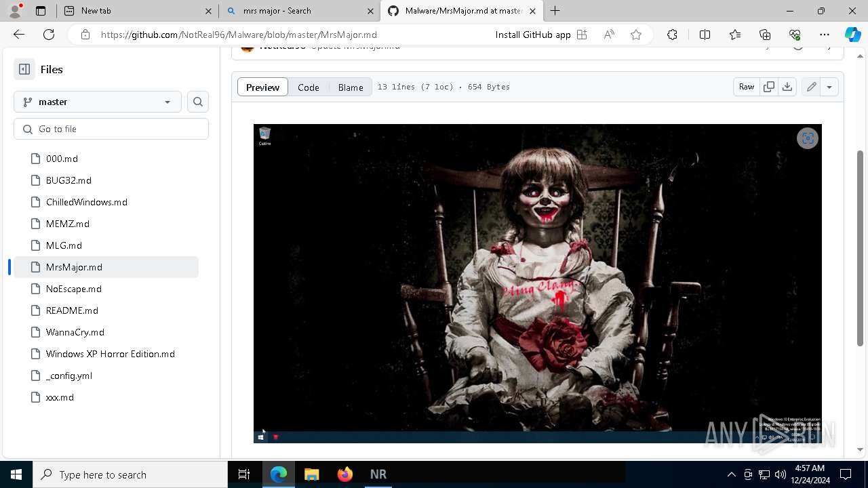This screenshot has width=868, height=488.
Task: Open Windows XP Horror Edition.md file
Action: pyautogui.click(x=106, y=354)
